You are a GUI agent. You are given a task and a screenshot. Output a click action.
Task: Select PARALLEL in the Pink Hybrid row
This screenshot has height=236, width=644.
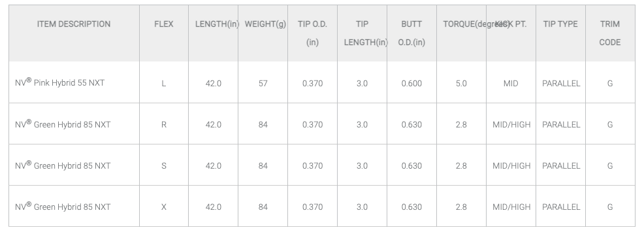click(x=561, y=84)
